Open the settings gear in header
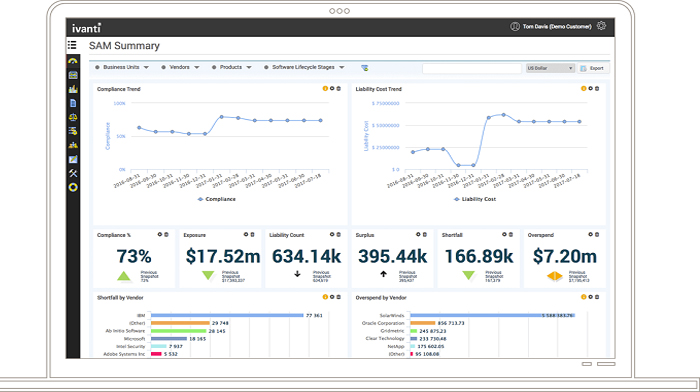Viewport: 700px width, 392px height. click(601, 26)
